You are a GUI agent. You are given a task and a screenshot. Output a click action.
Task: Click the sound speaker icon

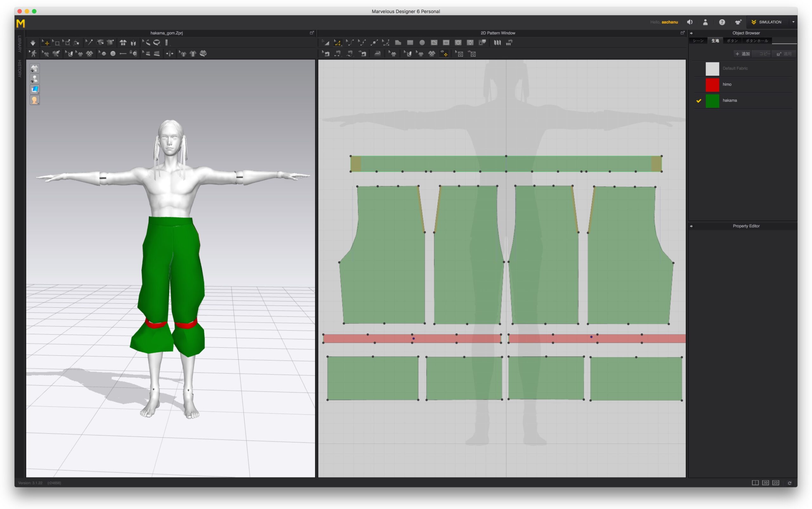[x=690, y=22]
